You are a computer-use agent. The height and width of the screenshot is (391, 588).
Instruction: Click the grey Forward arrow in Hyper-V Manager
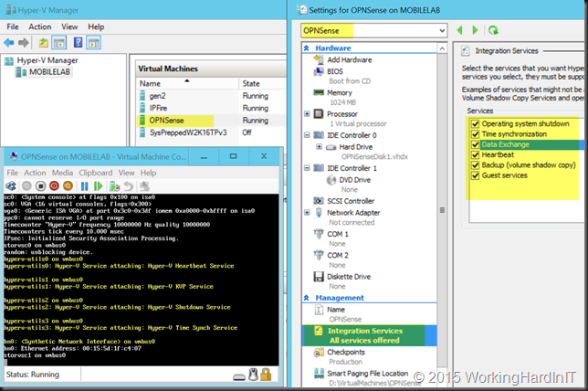click(x=24, y=43)
